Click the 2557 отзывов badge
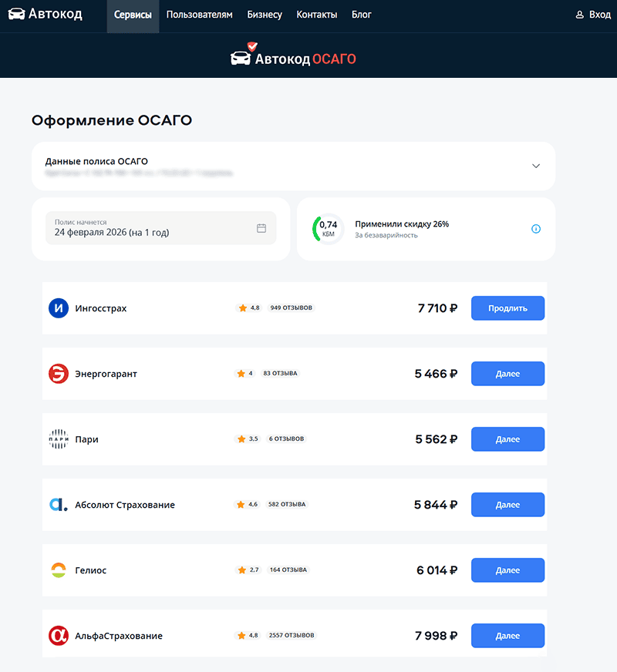617x672 pixels. [x=292, y=635]
